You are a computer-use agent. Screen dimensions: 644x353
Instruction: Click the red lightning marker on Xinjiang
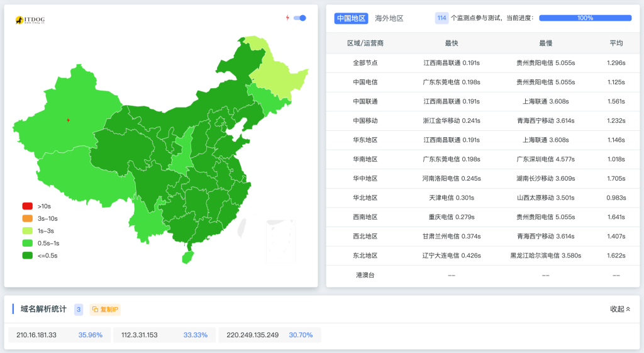click(x=68, y=120)
